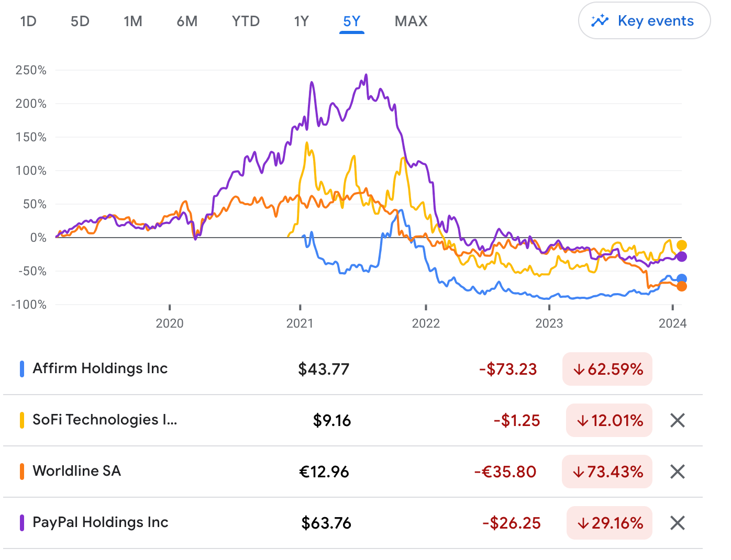Screen dimensions: 731x560
Task: Click Affirm change value -$73.23
Action: 508,369
